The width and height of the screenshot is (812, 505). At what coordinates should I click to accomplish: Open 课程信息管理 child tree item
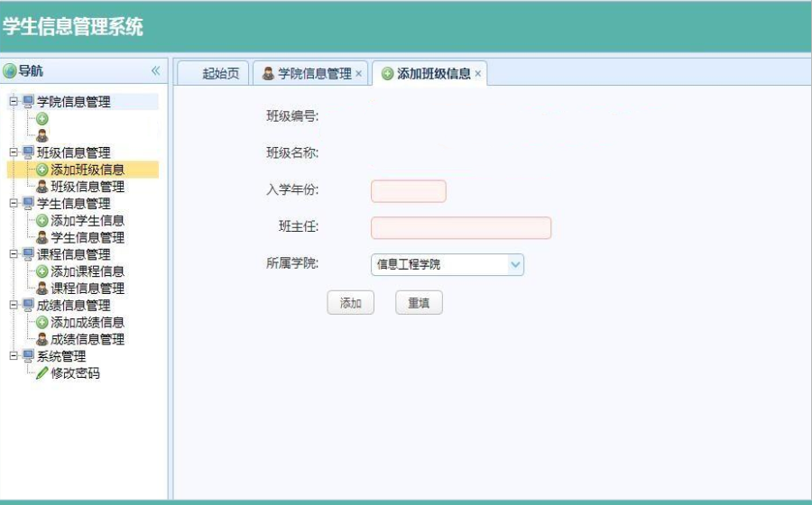point(88,289)
